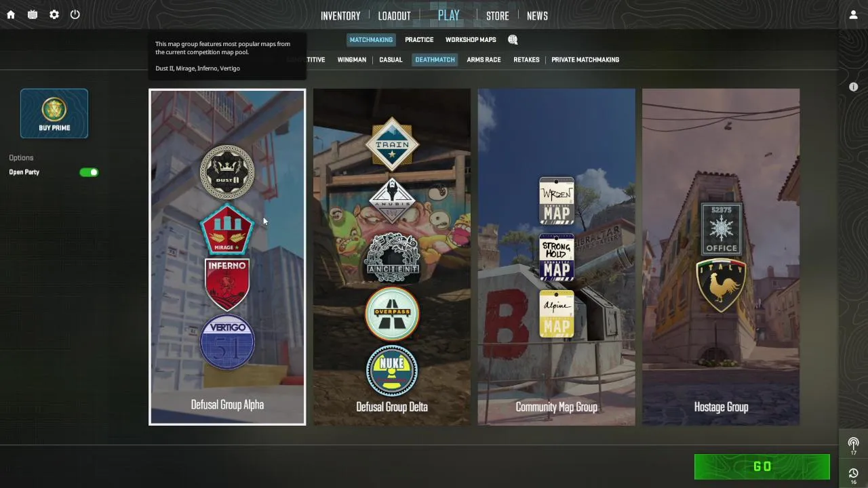Image resolution: width=868 pixels, height=488 pixels.
Task: Select the Alpine community map tag
Action: (x=557, y=314)
